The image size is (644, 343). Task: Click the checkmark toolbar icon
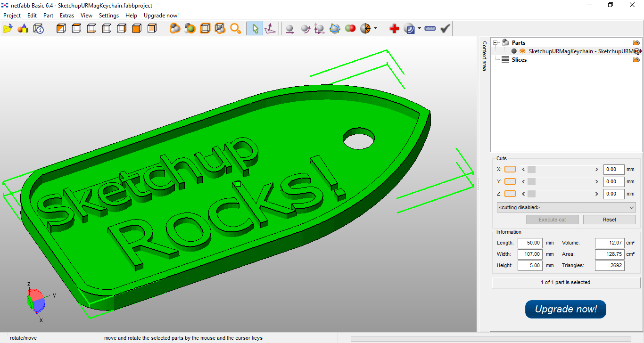[445, 29]
